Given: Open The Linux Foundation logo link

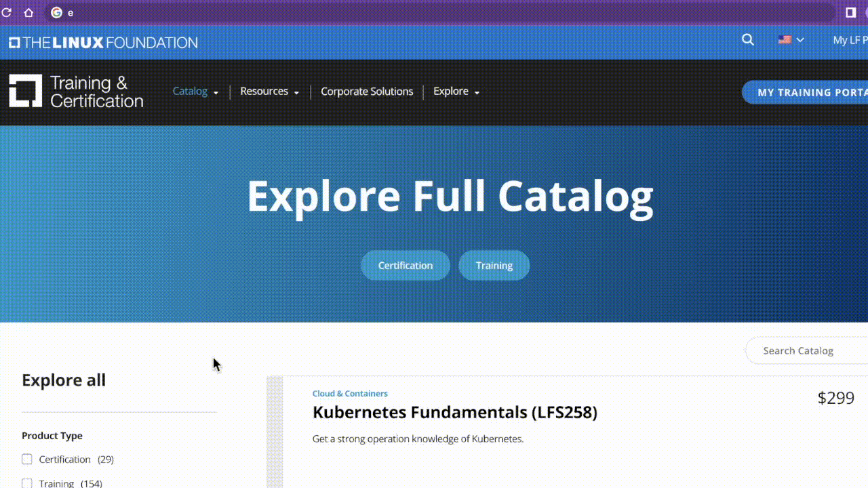Looking at the screenshot, I should coord(103,43).
